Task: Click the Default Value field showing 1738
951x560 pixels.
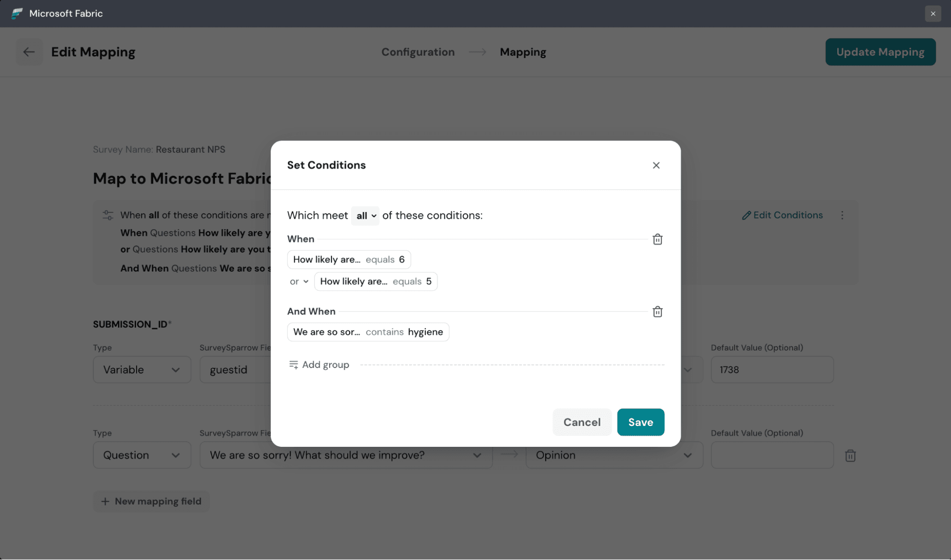Action: pos(772,369)
